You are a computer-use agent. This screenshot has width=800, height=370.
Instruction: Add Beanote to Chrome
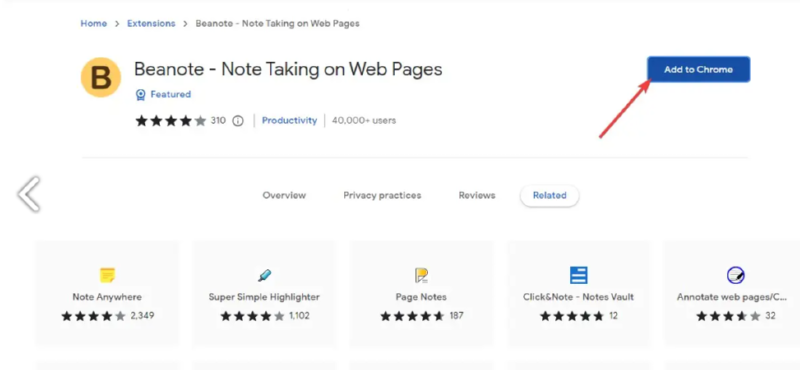pos(698,69)
